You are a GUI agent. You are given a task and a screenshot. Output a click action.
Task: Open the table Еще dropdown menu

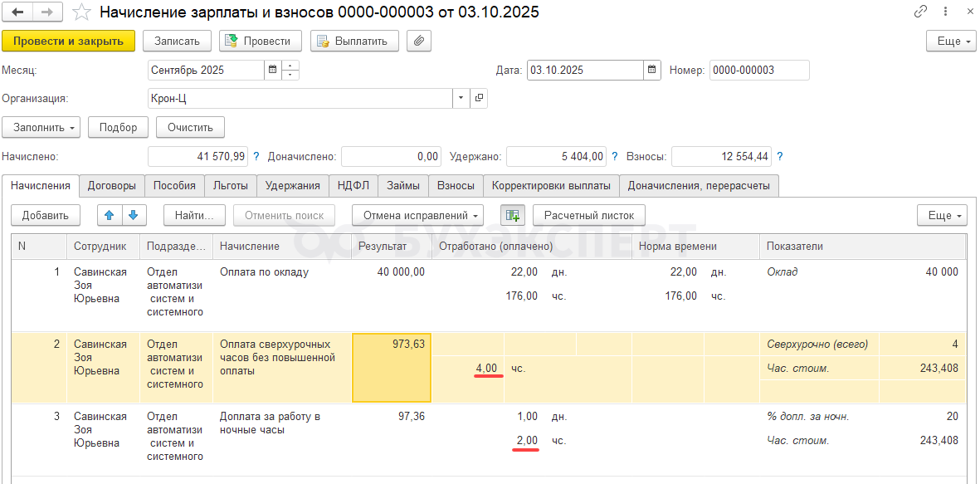(942, 215)
